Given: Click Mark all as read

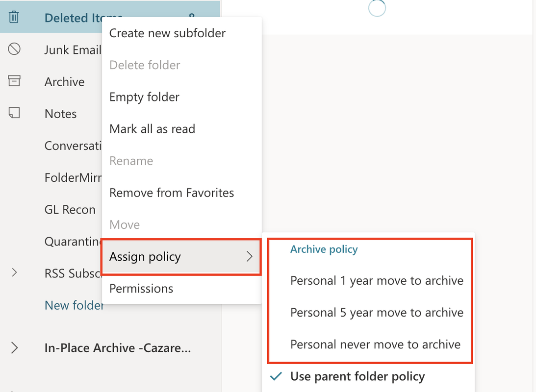Looking at the screenshot, I should click(x=152, y=129).
